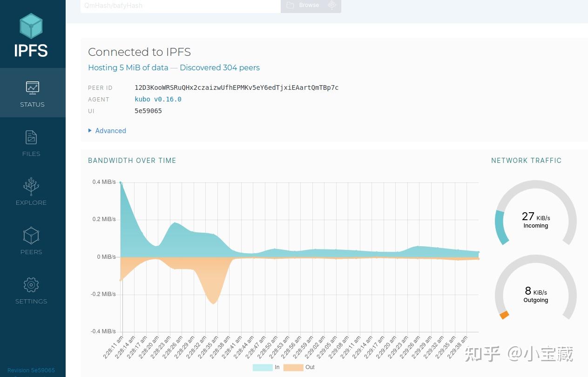Open the Files section icon

[31, 137]
